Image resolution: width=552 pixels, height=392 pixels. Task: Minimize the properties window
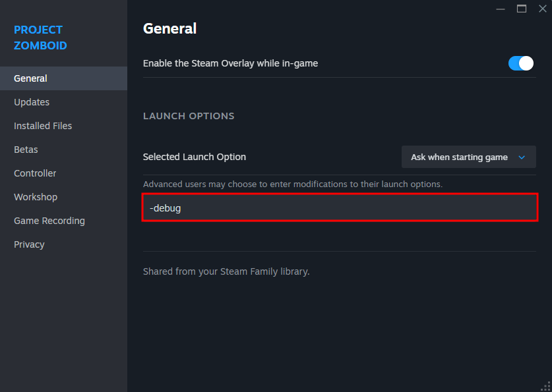pyautogui.click(x=501, y=9)
